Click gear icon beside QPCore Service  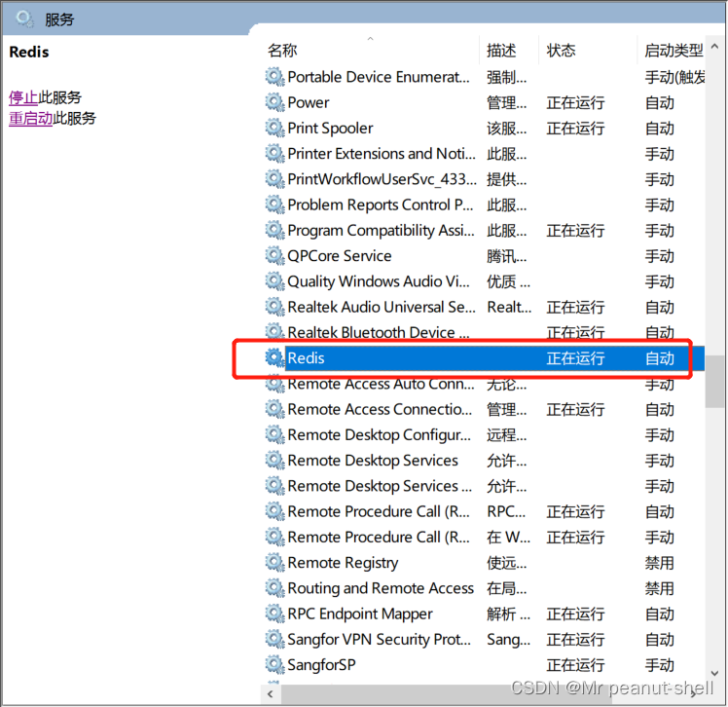tap(274, 256)
